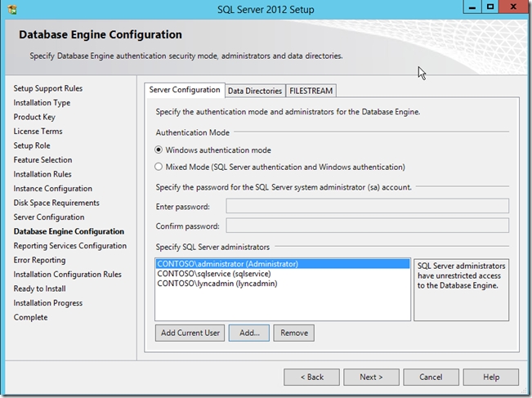Click Setup Role step in sidebar
Screen dimensions: 532x398
(32, 145)
